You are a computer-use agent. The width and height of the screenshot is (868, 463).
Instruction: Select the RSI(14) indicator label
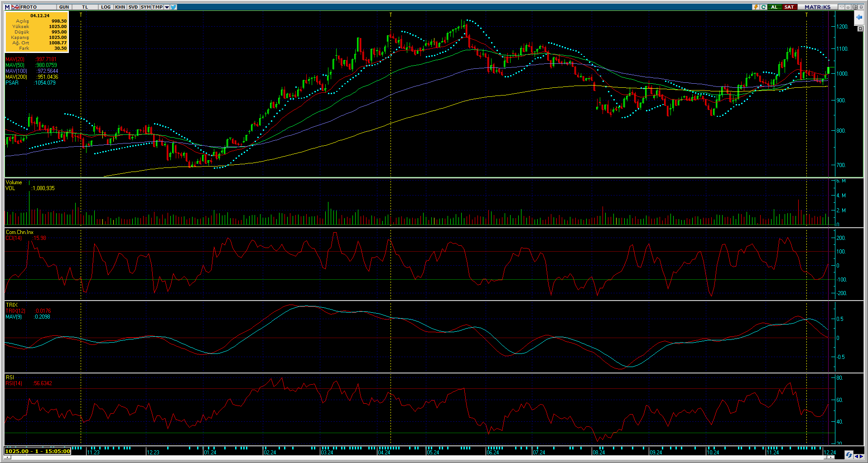[x=14, y=383]
